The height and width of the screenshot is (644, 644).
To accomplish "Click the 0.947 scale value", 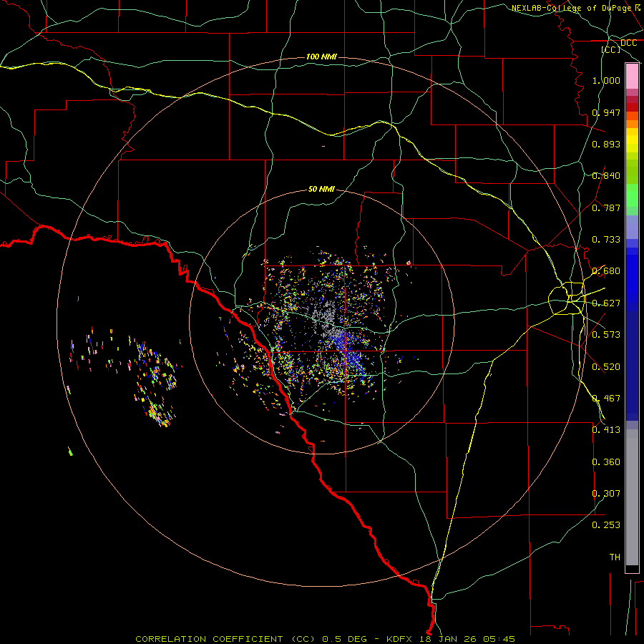I will click(x=606, y=112).
